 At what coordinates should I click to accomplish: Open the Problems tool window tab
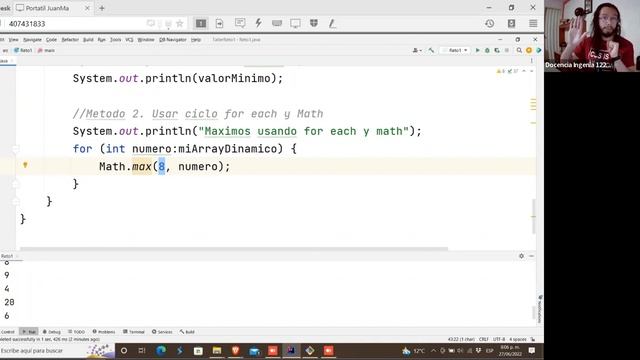(x=104, y=332)
